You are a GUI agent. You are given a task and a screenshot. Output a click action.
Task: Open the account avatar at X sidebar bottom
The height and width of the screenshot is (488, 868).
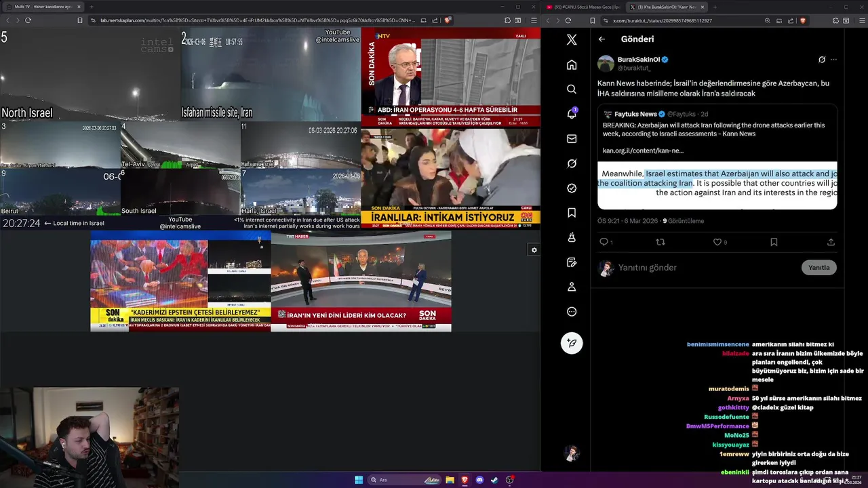[x=572, y=453]
